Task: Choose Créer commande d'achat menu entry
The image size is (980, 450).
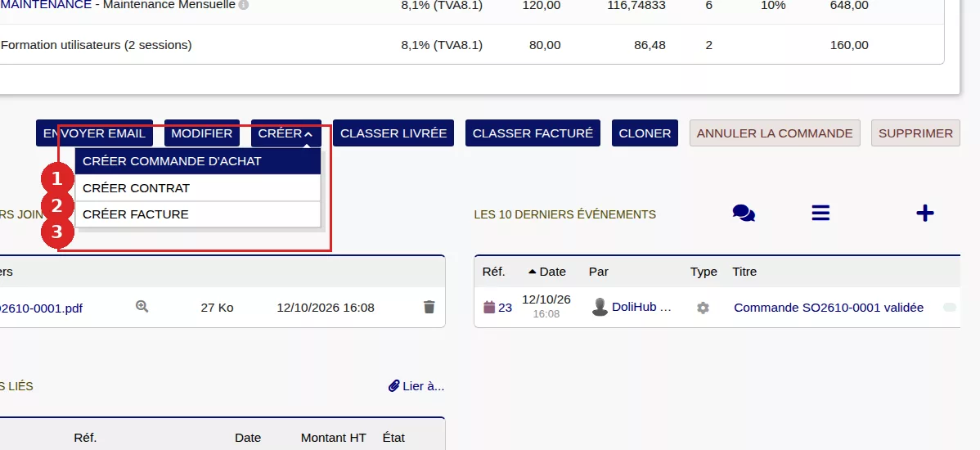Action: tap(197, 161)
